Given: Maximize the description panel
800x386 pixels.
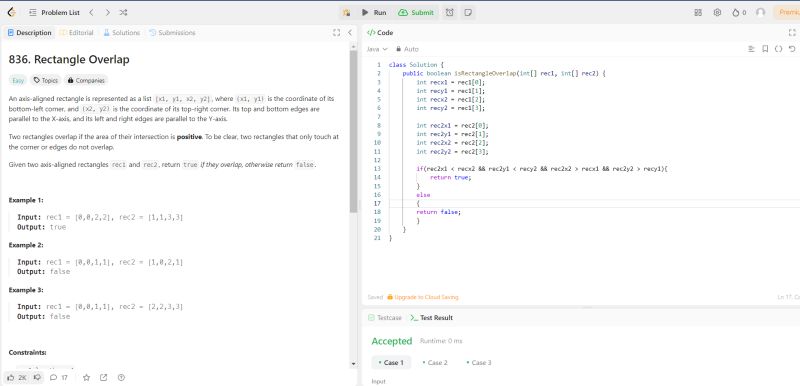Looking at the screenshot, I should [x=336, y=33].
